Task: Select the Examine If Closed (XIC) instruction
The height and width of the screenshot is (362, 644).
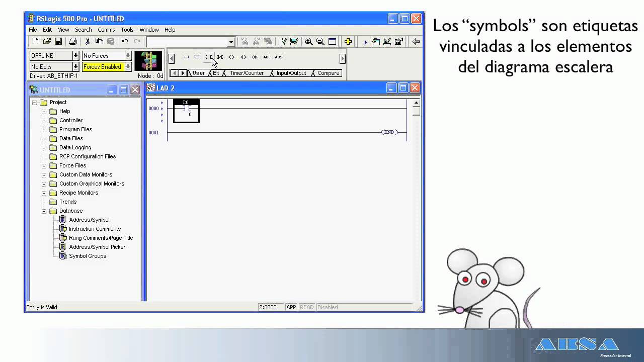Action: [x=208, y=57]
